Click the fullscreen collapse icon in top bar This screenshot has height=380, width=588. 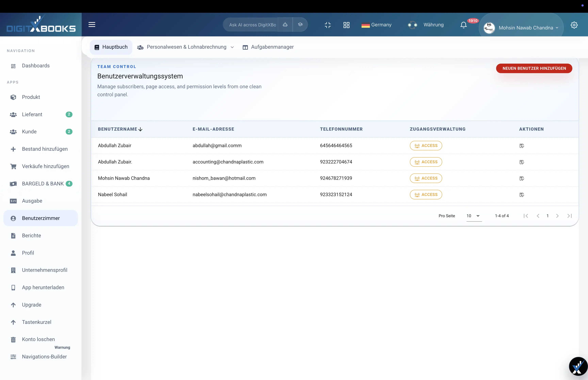click(328, 25)
